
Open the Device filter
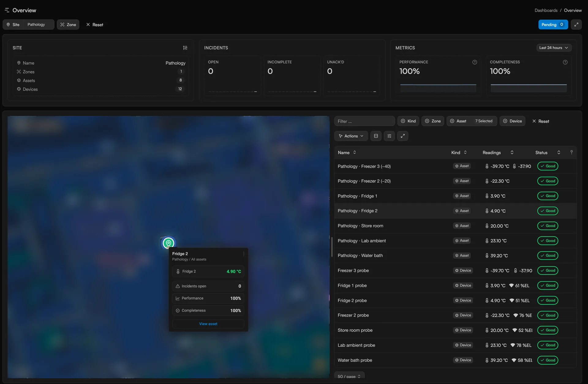512,121
